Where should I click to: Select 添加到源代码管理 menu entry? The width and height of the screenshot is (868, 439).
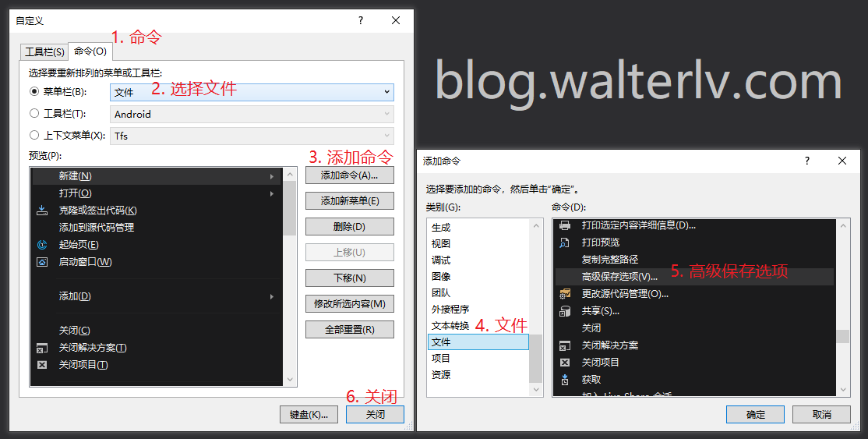(156, 227)
